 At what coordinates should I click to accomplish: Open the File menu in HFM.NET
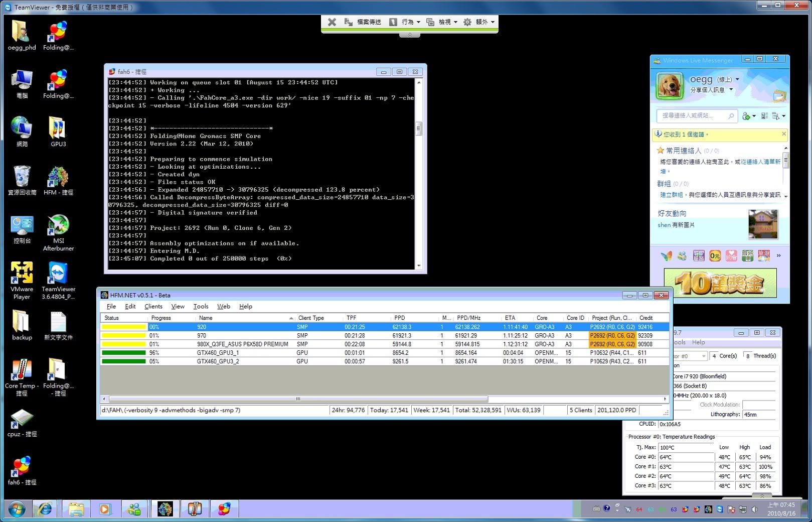[111, 307]
